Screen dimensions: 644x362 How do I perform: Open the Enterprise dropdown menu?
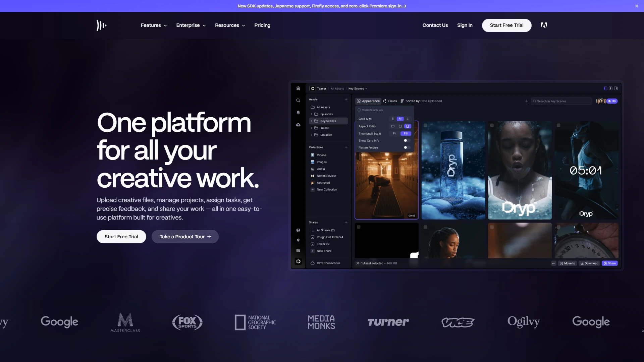(x=191, y=25)
